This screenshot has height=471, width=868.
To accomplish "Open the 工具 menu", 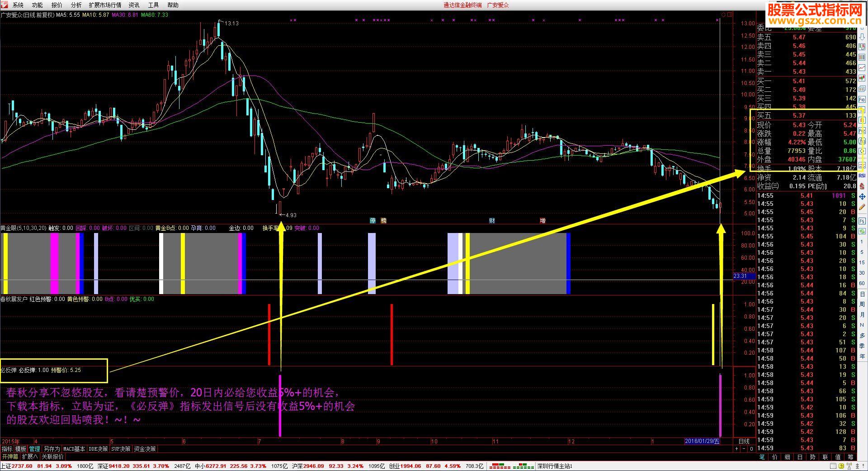I will click(x=154, y=5).
